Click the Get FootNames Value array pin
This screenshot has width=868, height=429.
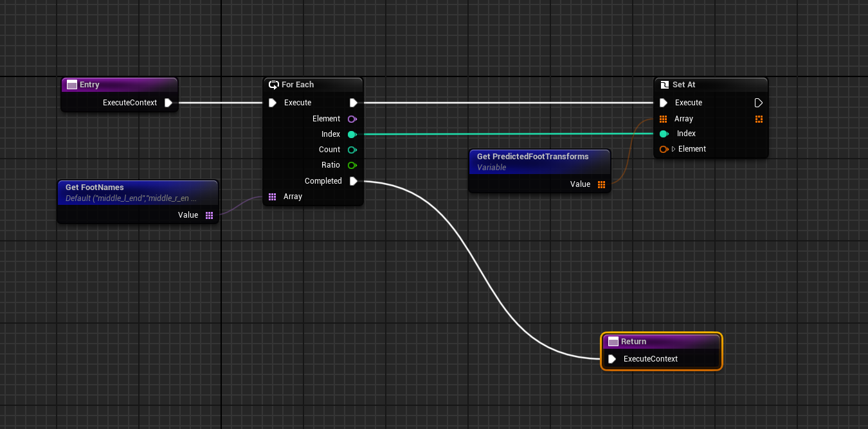coord(209,215)
